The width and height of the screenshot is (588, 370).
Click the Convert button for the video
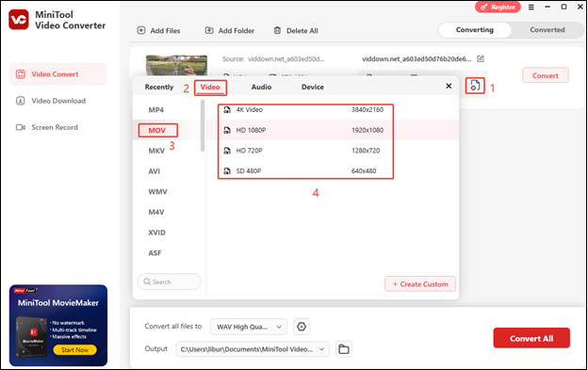coord(546,75)
